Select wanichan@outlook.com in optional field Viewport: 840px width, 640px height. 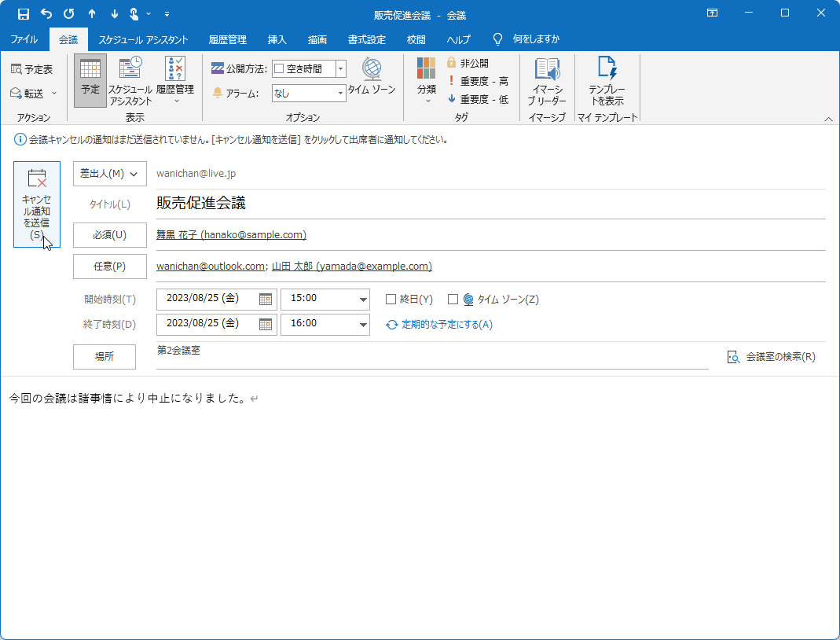tap(211, 267)
